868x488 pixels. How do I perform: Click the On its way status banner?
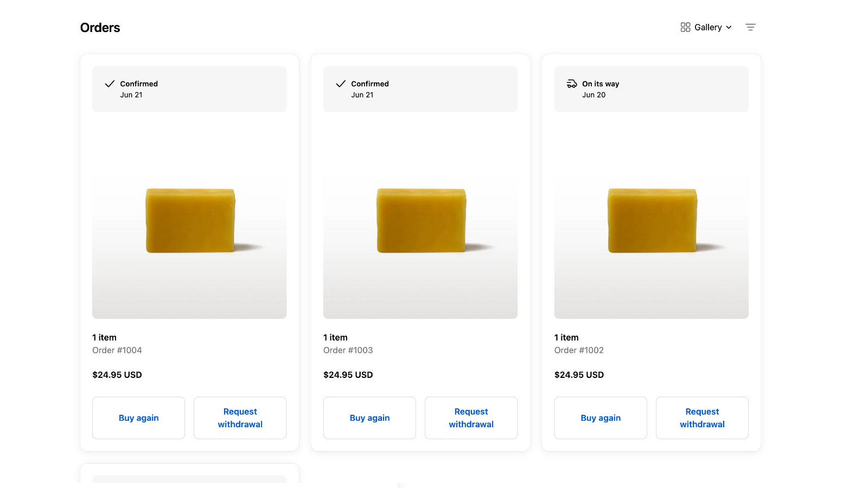pos(652,89)
